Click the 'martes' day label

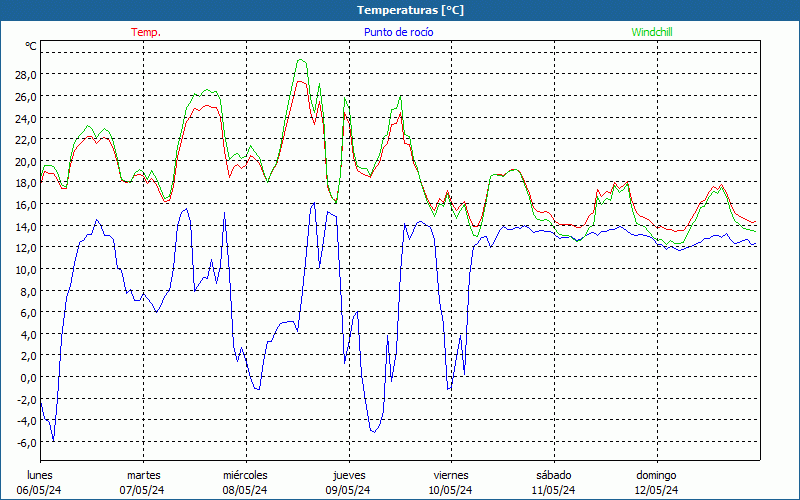pyautogui.click(x=143, y=475)
